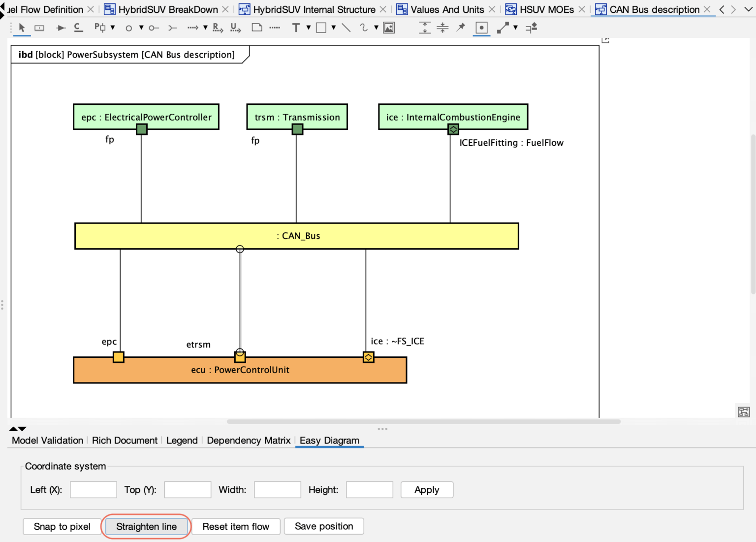Viewport: 756px width, 542px height.
Task: Click the pin diagram icon in the toolbar
Action: (460, 28)
